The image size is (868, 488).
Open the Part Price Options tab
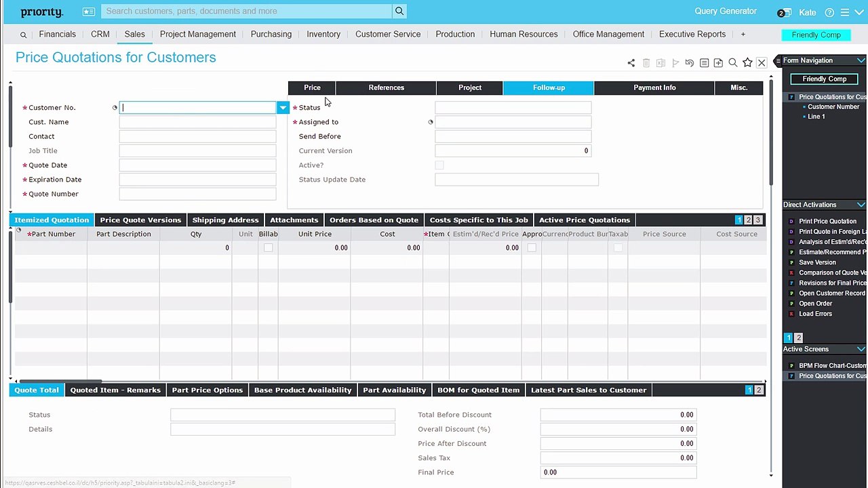[x=207, y=390]
